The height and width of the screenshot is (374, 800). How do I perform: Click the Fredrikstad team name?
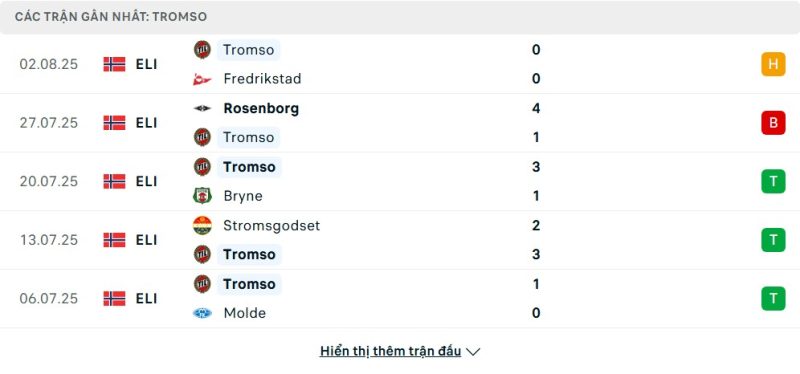coord(262,79)
